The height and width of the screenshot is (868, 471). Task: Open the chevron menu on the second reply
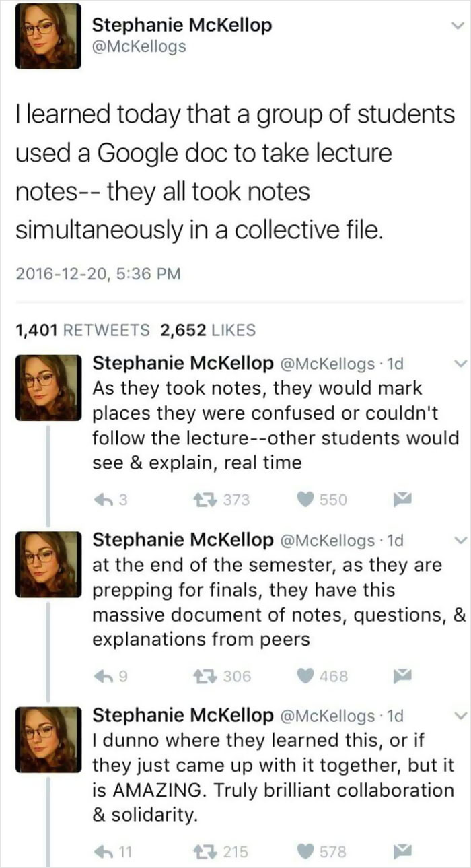461,539
